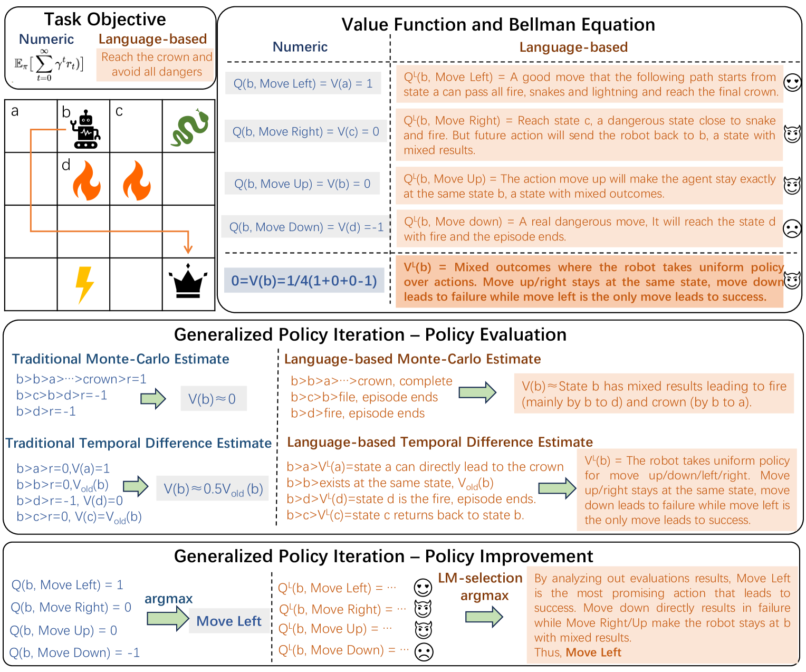Click the green snake icon
806x672 pixels.
pyautogui.click(x=189, y=127)
